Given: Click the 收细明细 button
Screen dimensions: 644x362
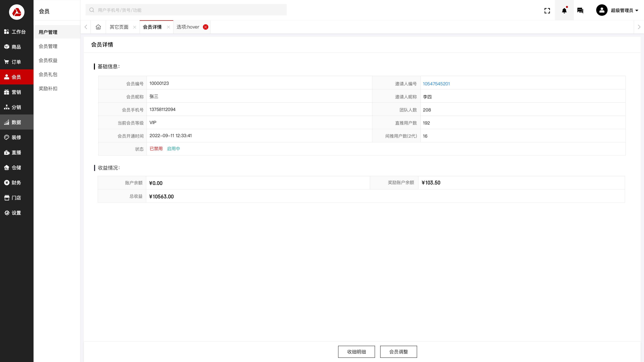Looking at the screenshot, I should [356, 352].
